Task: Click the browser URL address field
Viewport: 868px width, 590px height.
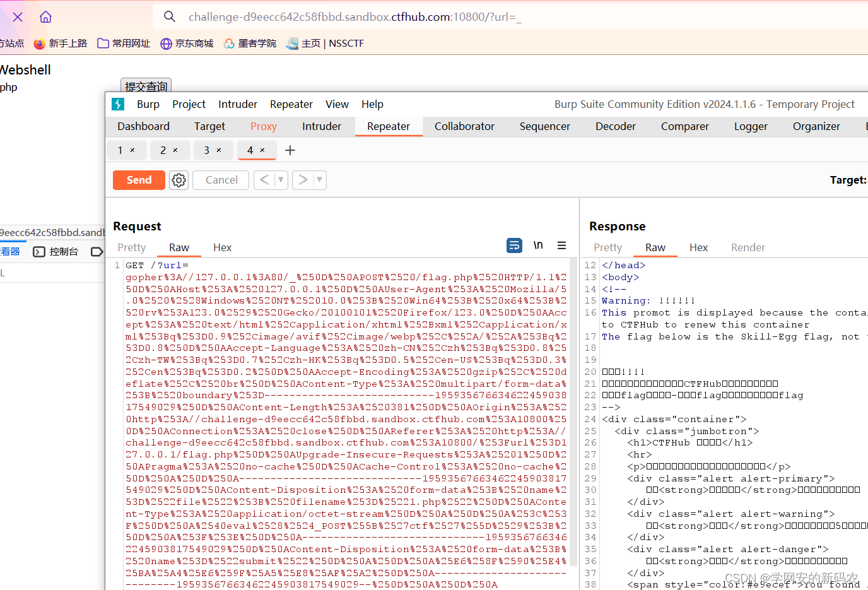Action: coord(510,17)
